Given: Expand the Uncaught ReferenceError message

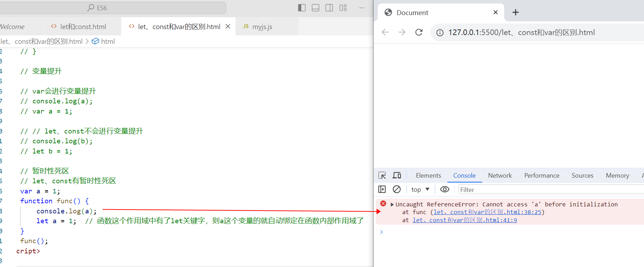Looking at the screenshot, I should [392, 204].
